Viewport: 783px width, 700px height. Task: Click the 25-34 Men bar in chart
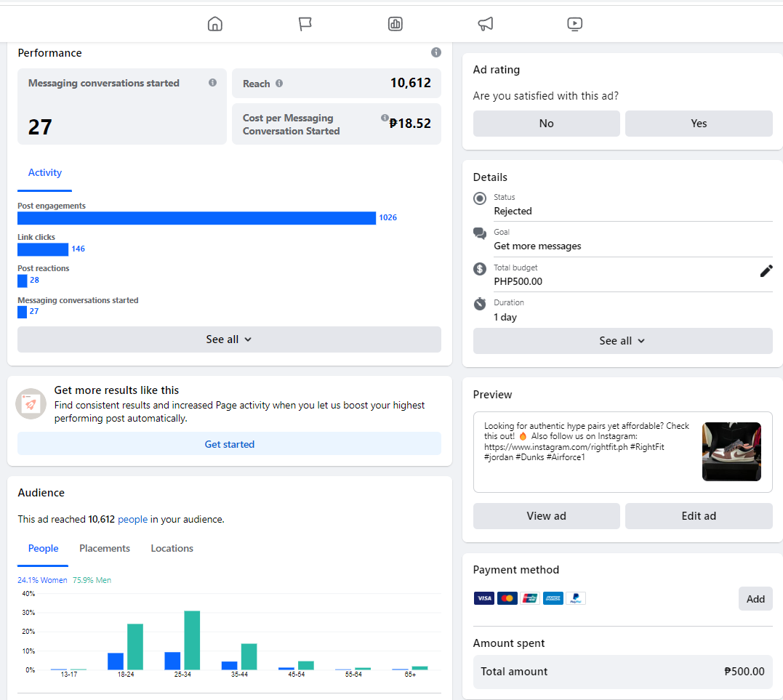(192, 640)
